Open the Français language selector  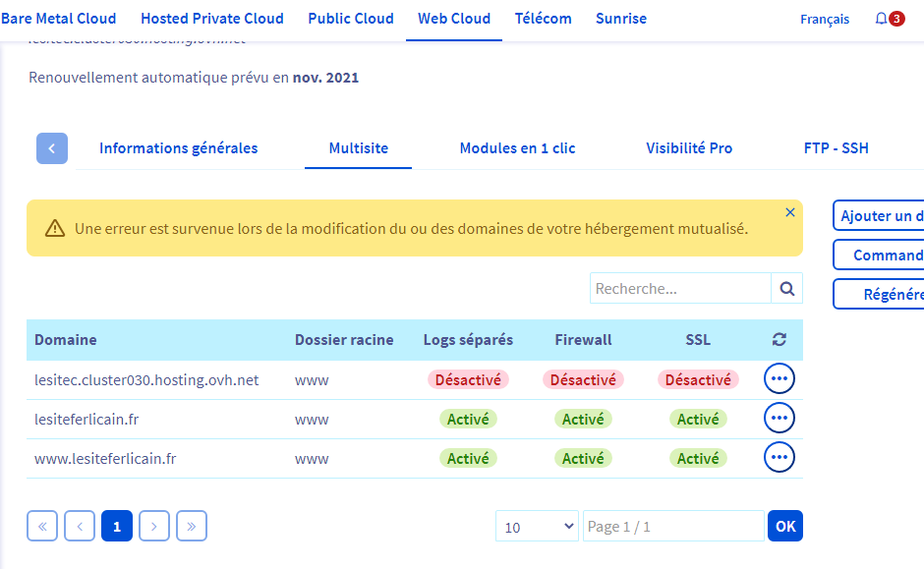(x=825, y=19)
